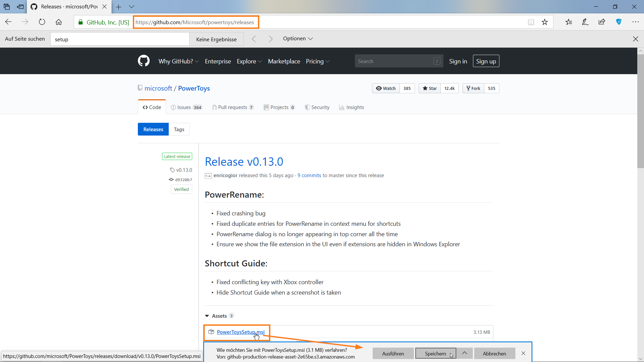Reload the page with refresh icon
Screen dimensions: 644x362
pos(42,22)
